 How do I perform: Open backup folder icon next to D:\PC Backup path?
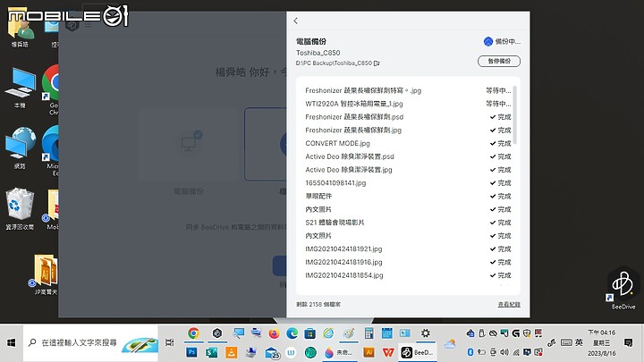pos(377,63)
